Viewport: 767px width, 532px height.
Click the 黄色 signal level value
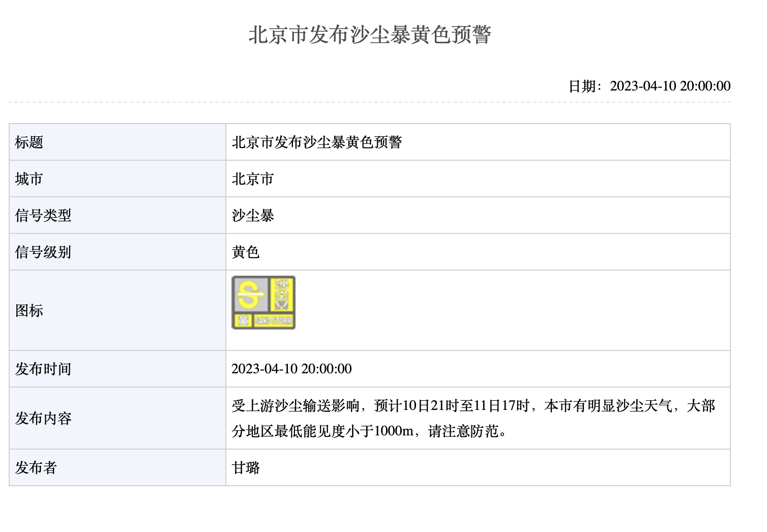click(x=246, y=252)
